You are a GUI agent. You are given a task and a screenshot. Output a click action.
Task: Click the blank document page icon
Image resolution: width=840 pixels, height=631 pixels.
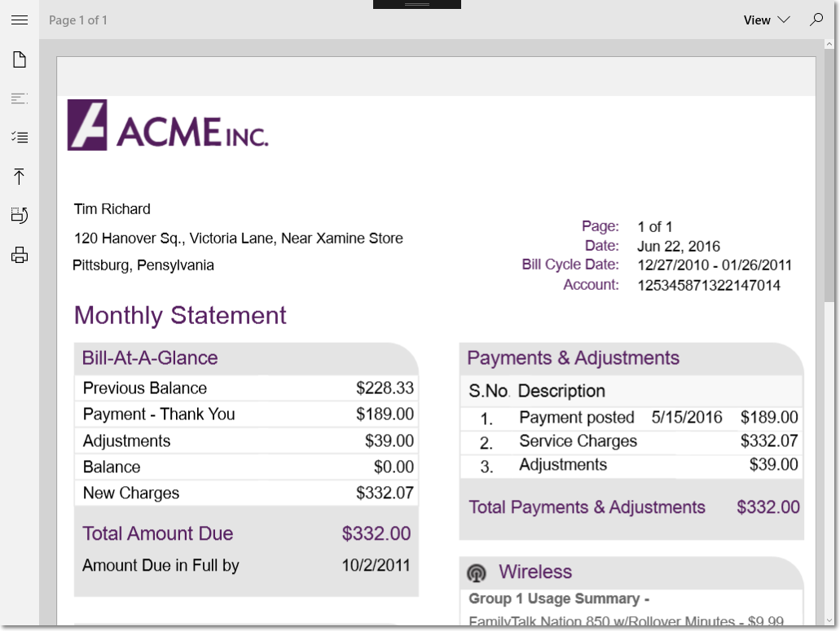[x=20, y=59]
